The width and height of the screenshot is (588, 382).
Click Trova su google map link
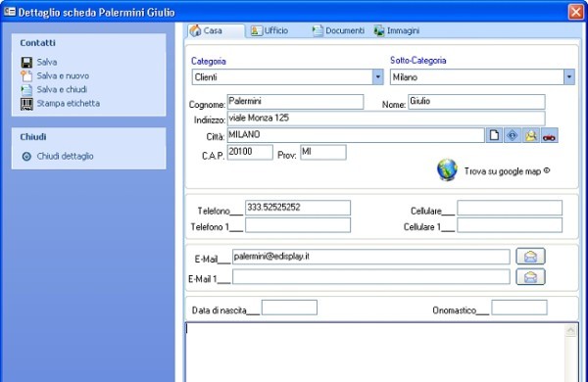click(507, 171)
